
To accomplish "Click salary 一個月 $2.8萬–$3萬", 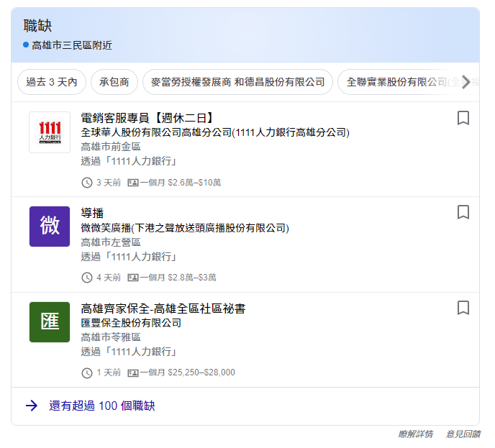I will pos(178,278).
